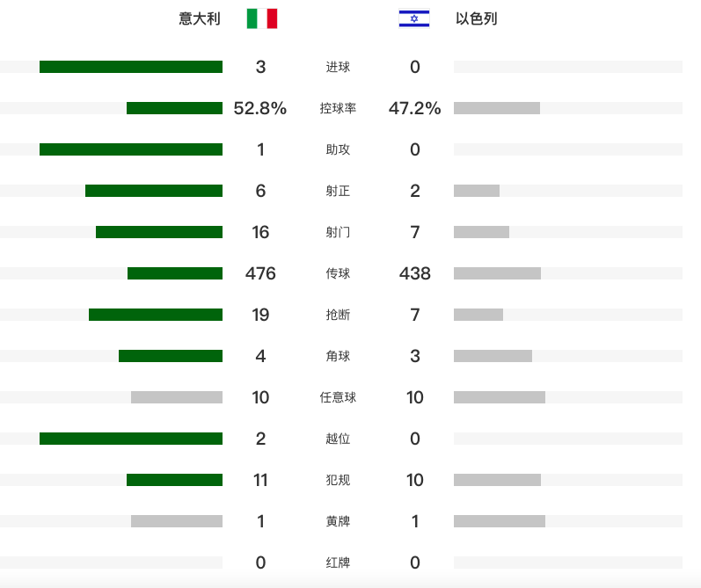Click the 抢断 stat label
The image size is (701, 588).
pyautogui.click(x=338, y=315)
